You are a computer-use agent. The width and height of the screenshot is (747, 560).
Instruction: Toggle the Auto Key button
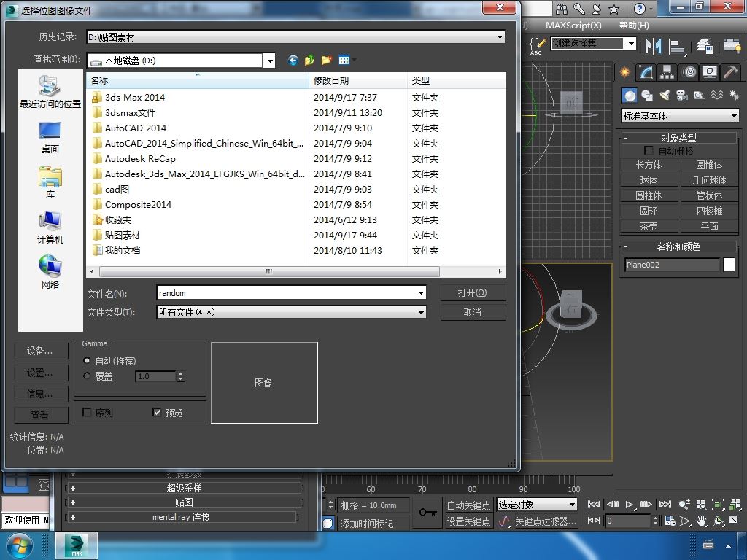[x=468, y=505]
